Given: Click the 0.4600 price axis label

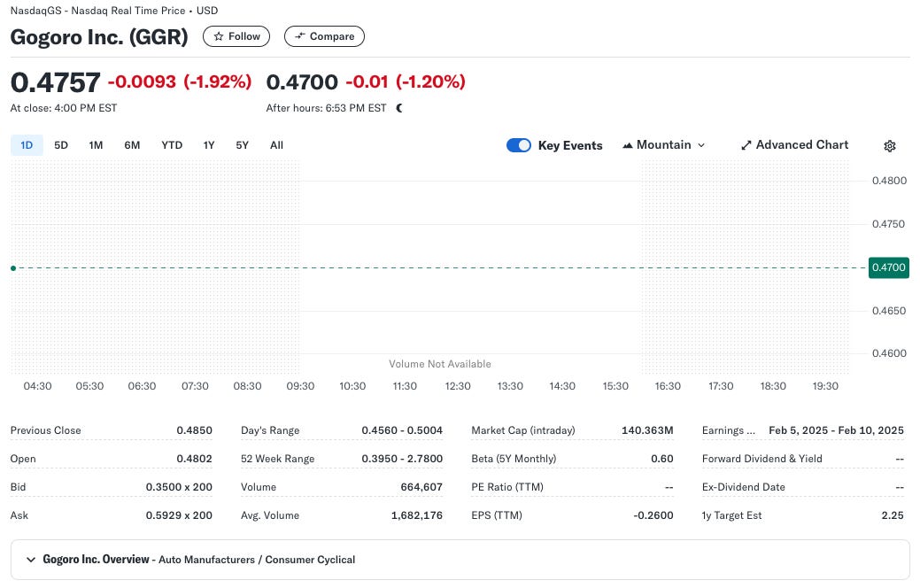Looking at the screenshot, I should tap(889, 353).
